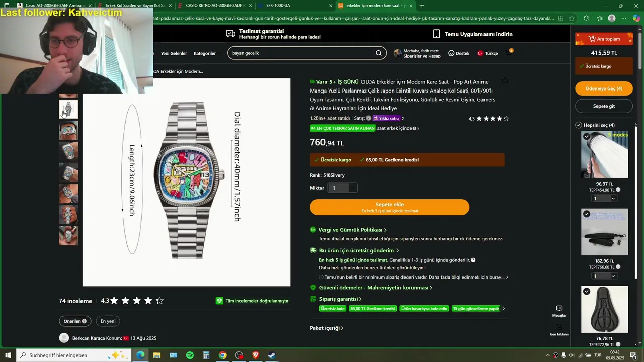Viewport: 644px width, 362px height.
Task: Open browser settings three-dots menu
Action: 624,18
